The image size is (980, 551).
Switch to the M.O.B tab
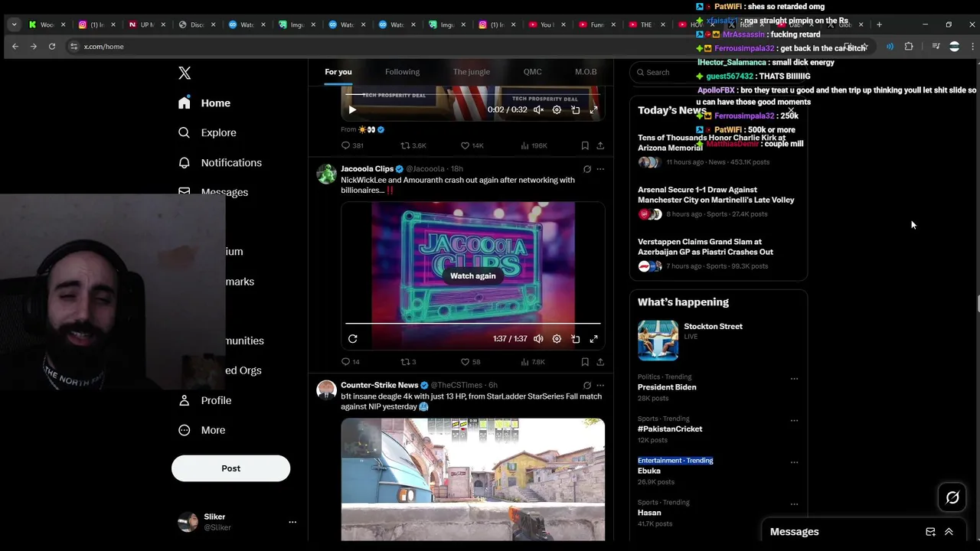(586, 72)
